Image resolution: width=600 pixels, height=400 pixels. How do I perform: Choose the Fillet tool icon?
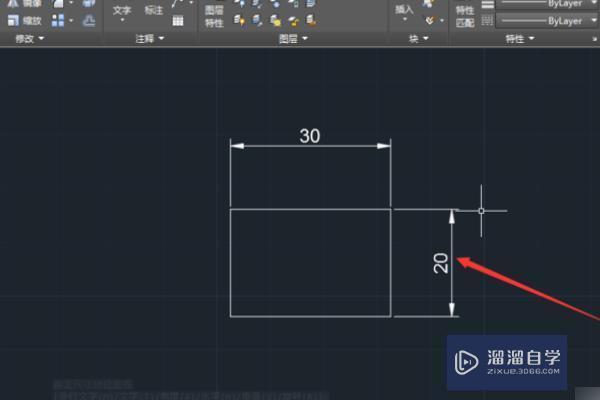point(58,3)
